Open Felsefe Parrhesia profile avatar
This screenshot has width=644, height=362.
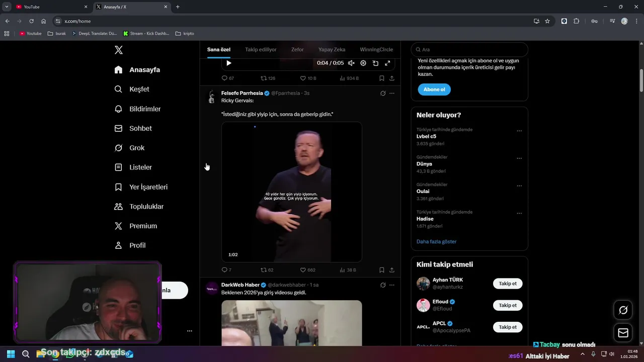click(212, 97)
